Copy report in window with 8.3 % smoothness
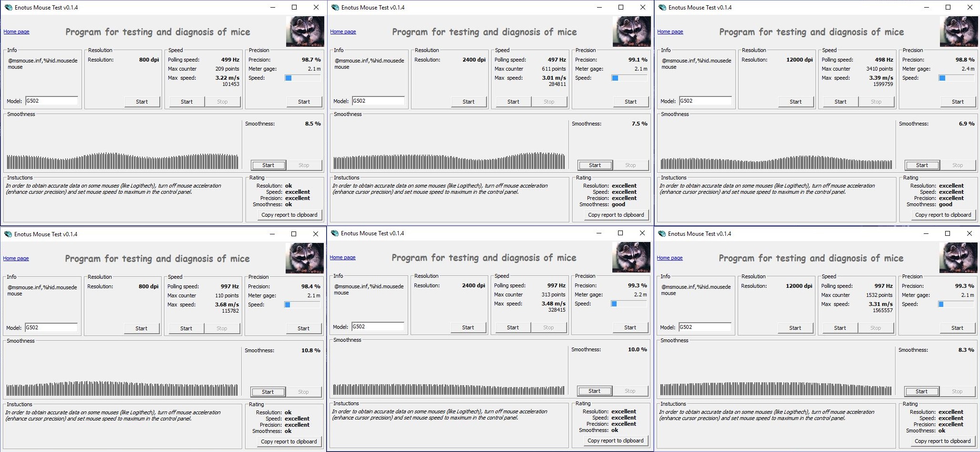 point(943,441)
